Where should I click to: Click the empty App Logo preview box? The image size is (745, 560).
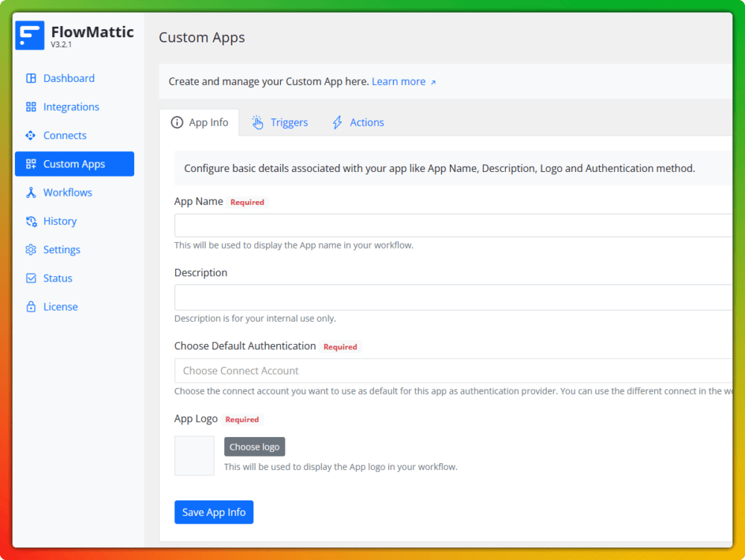[194, 456]
